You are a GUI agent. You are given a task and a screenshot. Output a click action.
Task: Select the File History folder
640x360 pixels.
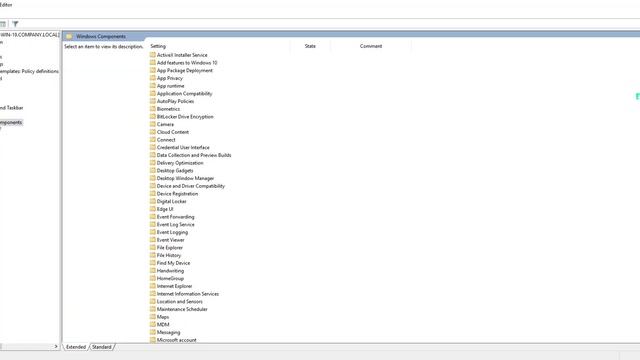165,256
